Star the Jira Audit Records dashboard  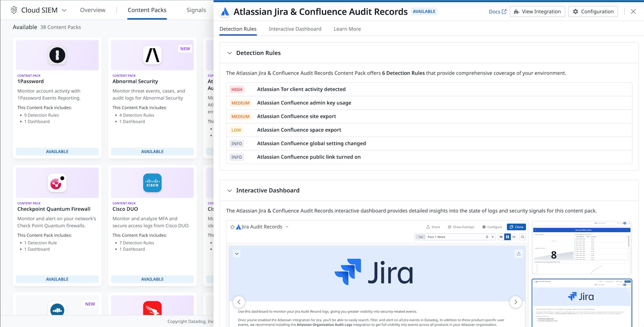click(x=232, y=227)
